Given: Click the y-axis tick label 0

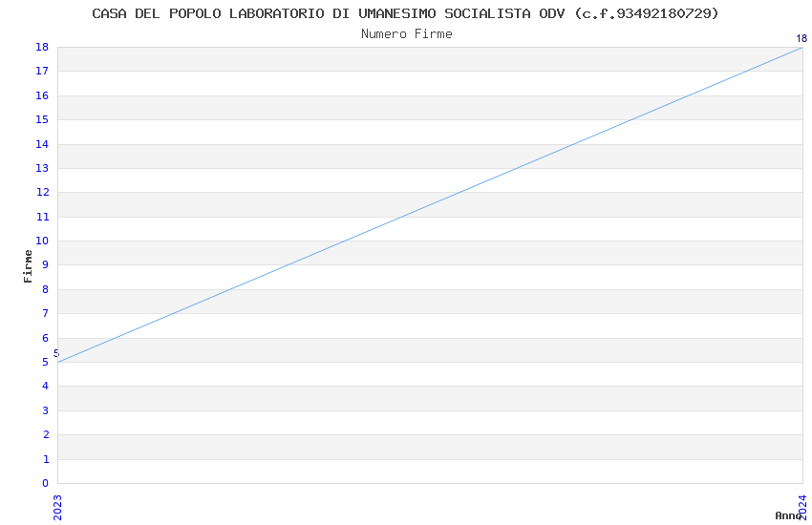Looking at the screenshot, I should pos(46,483).
